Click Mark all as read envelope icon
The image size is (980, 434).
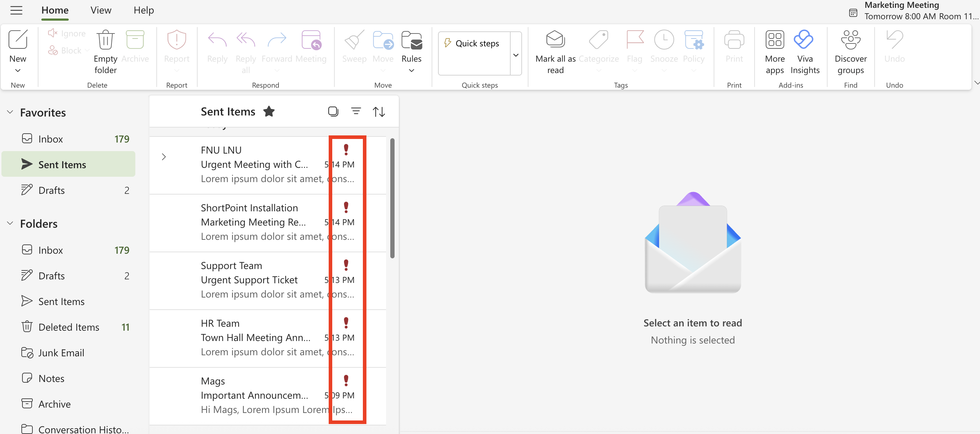click(555, 40)
